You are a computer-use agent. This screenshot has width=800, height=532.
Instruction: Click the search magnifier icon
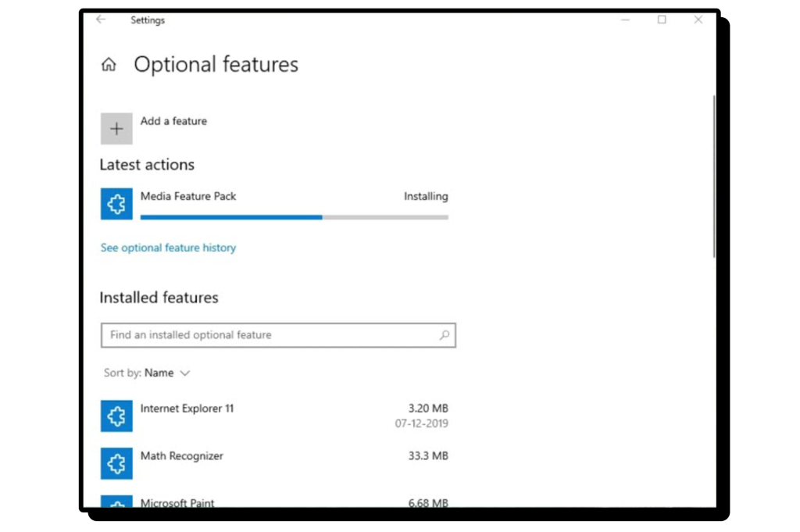pos(445,335)
